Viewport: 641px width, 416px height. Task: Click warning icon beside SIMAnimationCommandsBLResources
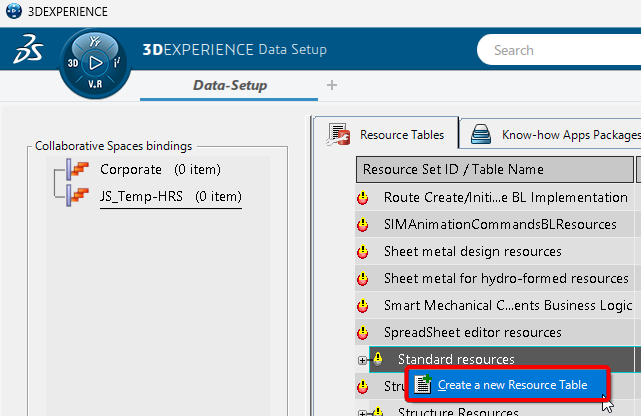(x=363, y=225)
